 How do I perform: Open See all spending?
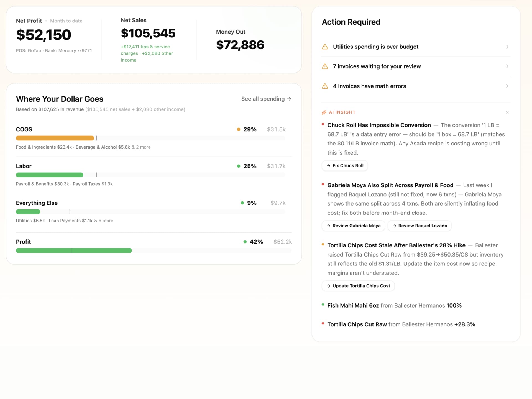click(x=262, y=99)
